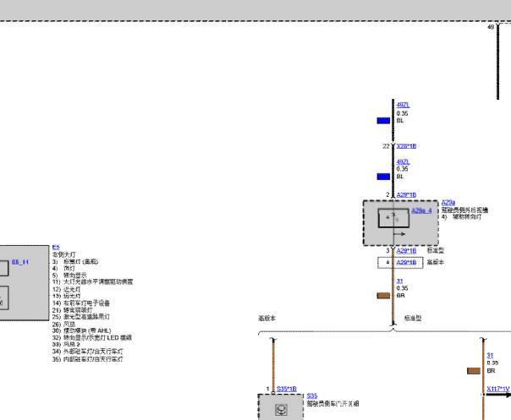Select pin number 22 at connector X29*1B
This screenshot has height=420, width=511.
click(386, 146)
